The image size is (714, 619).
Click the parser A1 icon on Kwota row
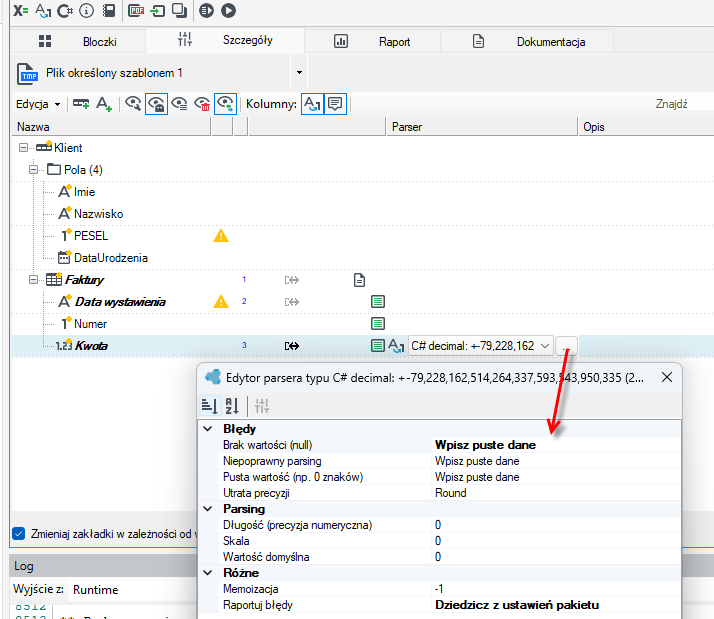[x=396, y=346]
